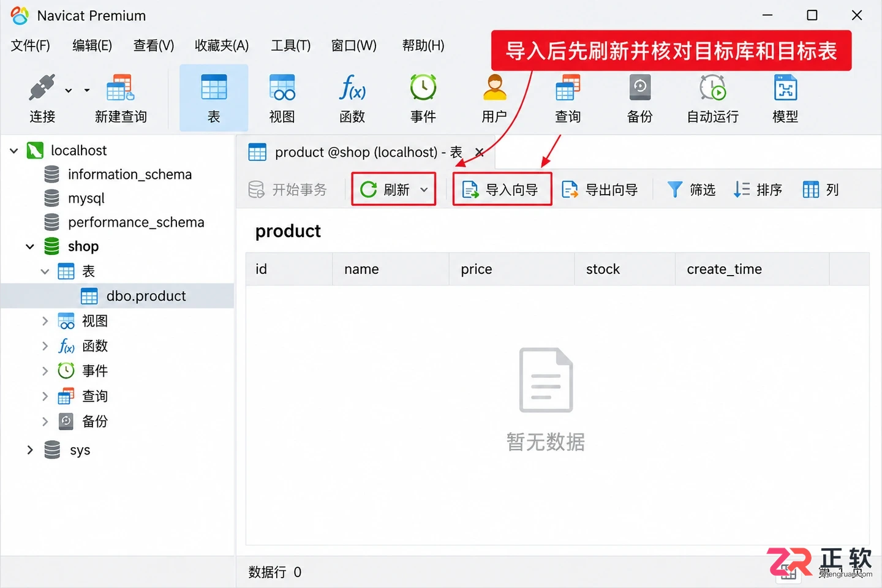Expand the sys database node
Screen dimensions: 882x588
pos(30,450)
